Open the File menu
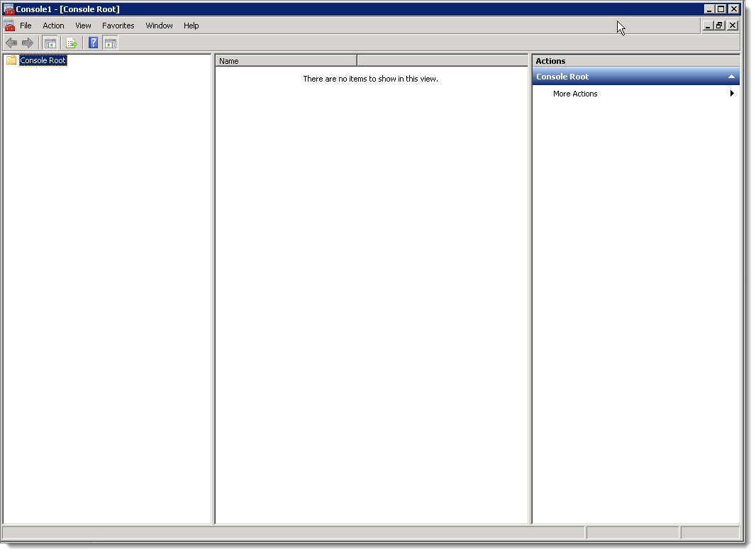Viewport: 756px width, 554px height. (26, 26)
